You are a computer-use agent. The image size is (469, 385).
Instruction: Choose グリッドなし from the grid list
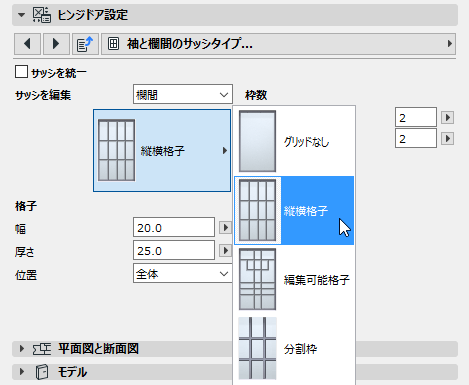coord(294,141)
